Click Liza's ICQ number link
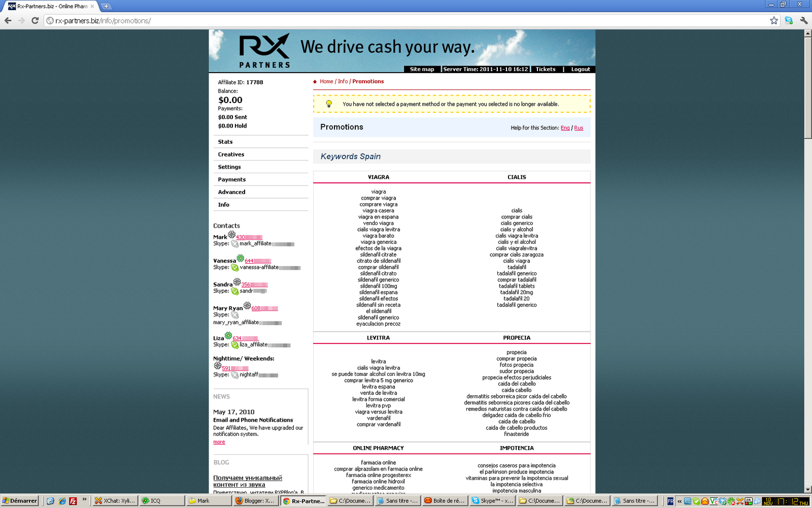 [x=246, y=338]
